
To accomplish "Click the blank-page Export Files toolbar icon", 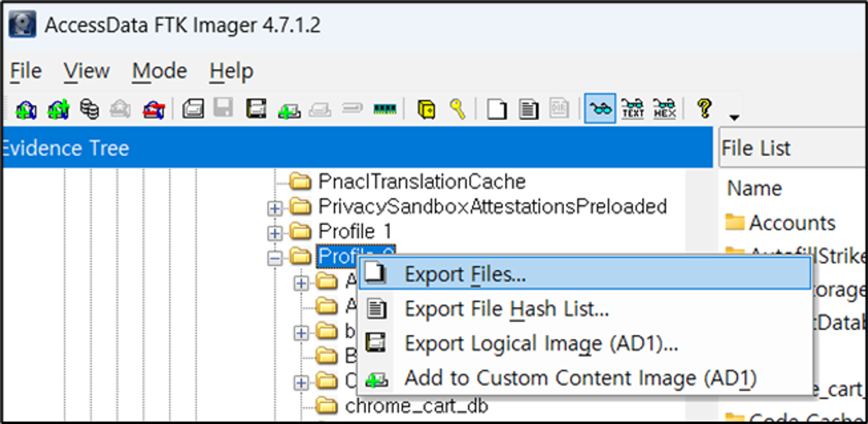I will click(x=497, y=109).
